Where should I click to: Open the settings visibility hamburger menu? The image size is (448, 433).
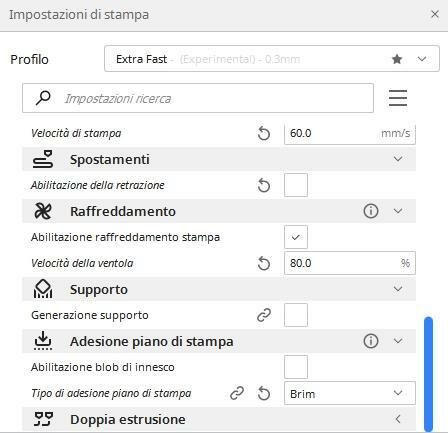coord(398,98)
